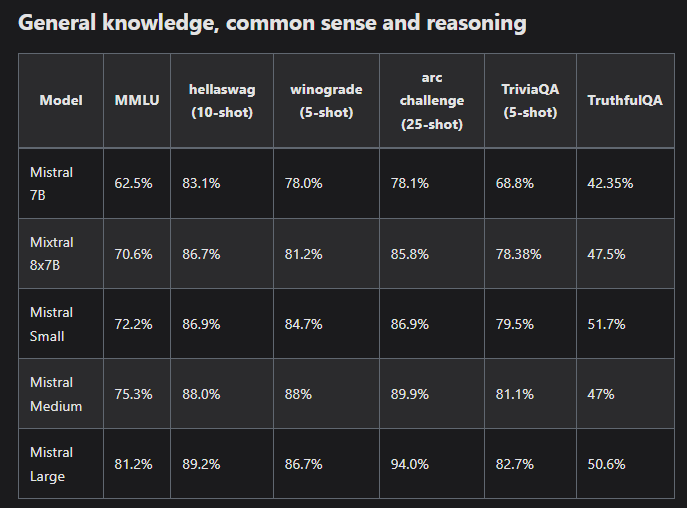Click the TruthfulQA column header
This screenshot has height=508, width=687.
click(x=625, y=101)
